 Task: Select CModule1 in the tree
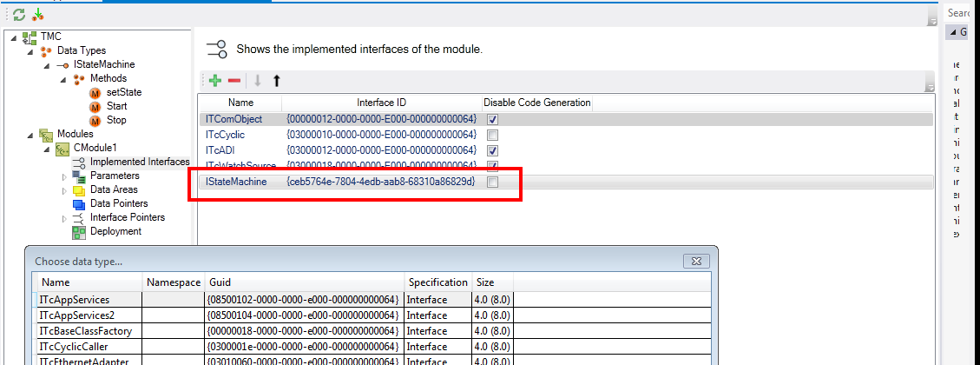tap(95, 148)
